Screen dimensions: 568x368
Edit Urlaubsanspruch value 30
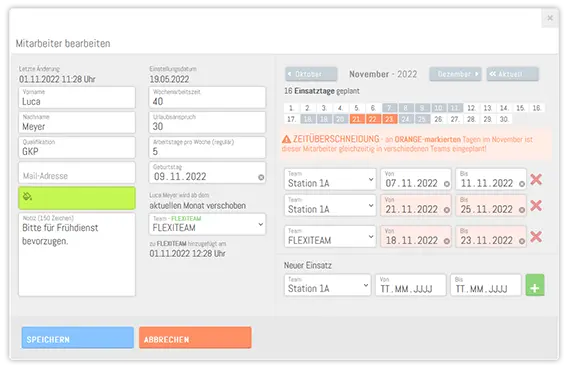(x=207, y=122)
